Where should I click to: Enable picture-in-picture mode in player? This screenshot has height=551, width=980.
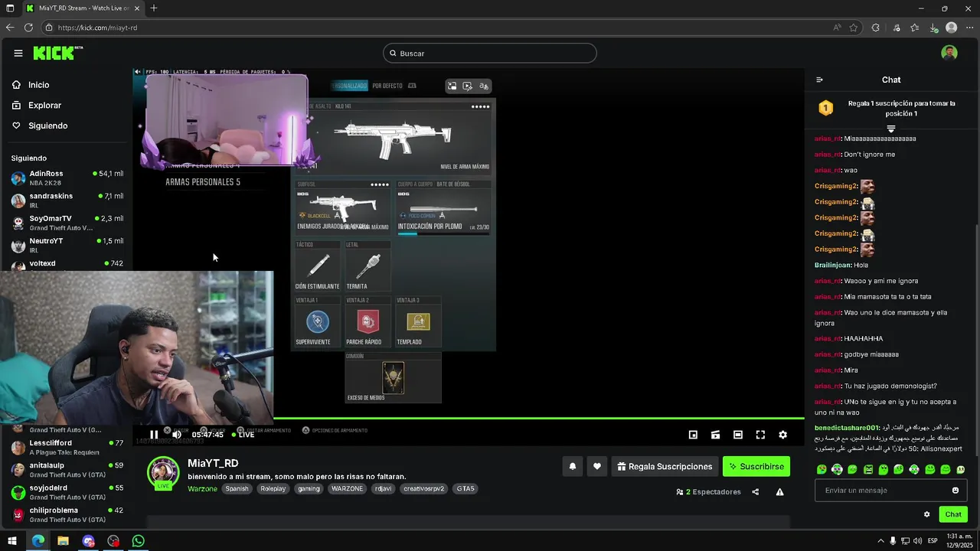[693, 435]
